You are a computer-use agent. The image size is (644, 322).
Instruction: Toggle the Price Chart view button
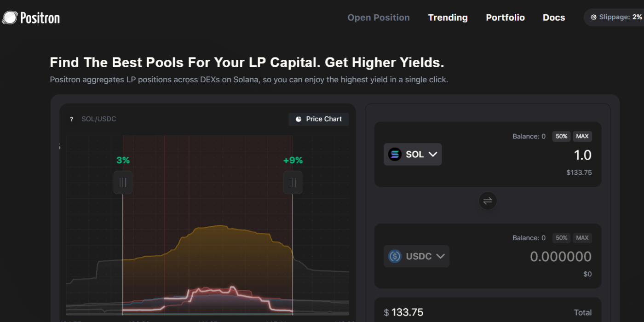[x=318, y=119]
